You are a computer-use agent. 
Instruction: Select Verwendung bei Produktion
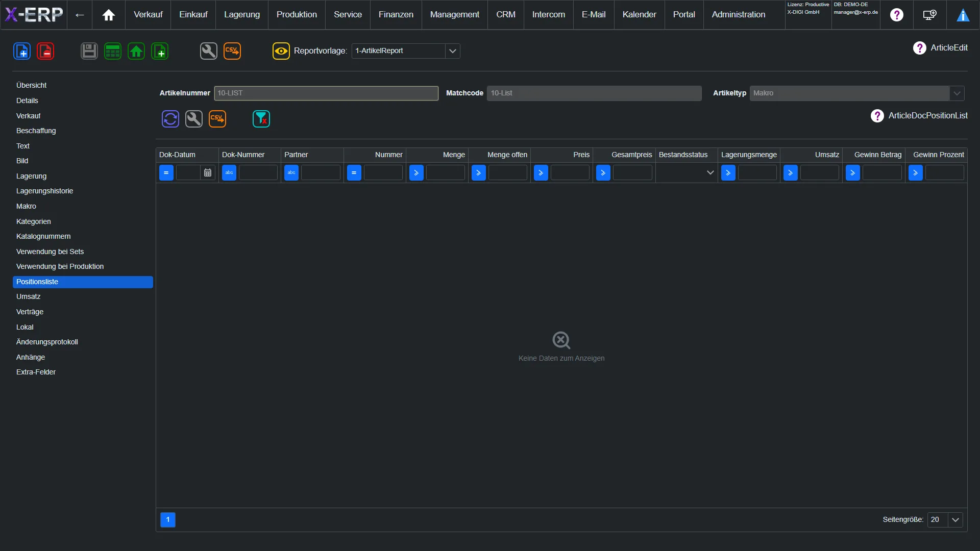pos(83,267)
